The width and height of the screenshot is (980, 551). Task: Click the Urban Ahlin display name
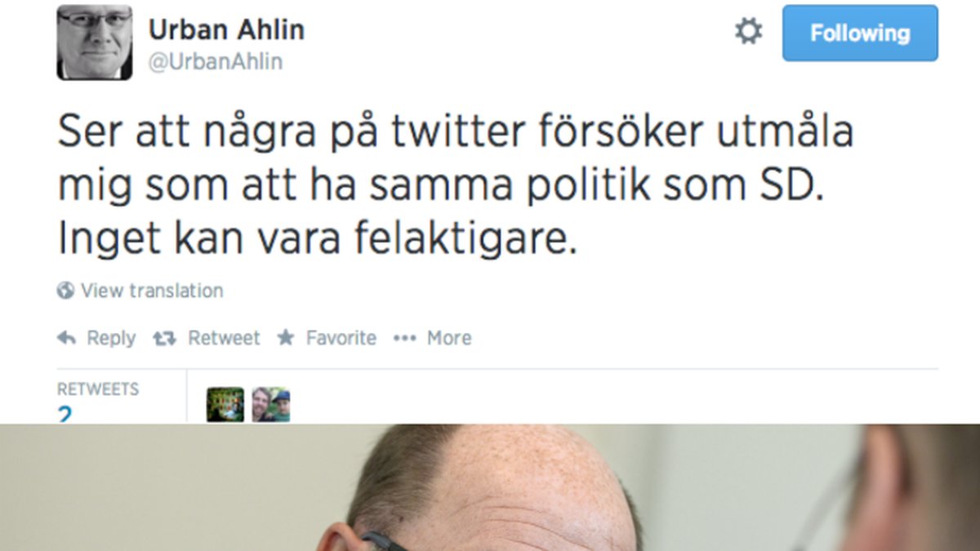(226, 30)
